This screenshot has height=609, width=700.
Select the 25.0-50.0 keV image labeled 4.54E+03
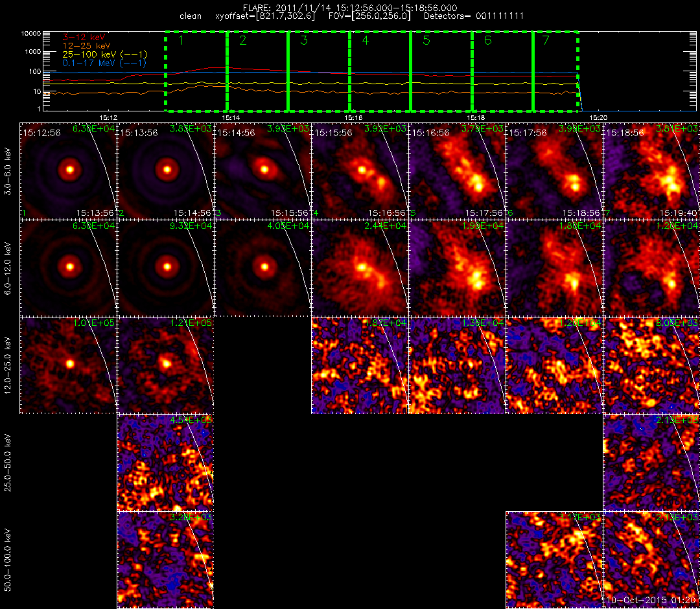pos(166,462)
